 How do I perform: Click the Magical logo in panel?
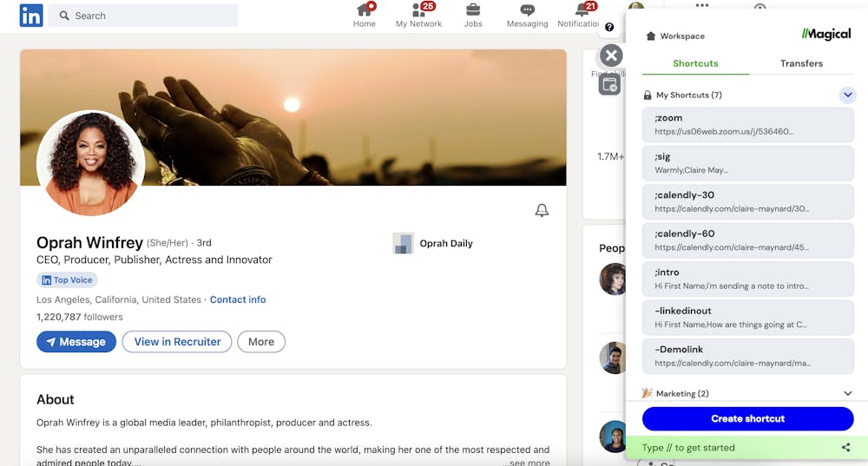826,35
